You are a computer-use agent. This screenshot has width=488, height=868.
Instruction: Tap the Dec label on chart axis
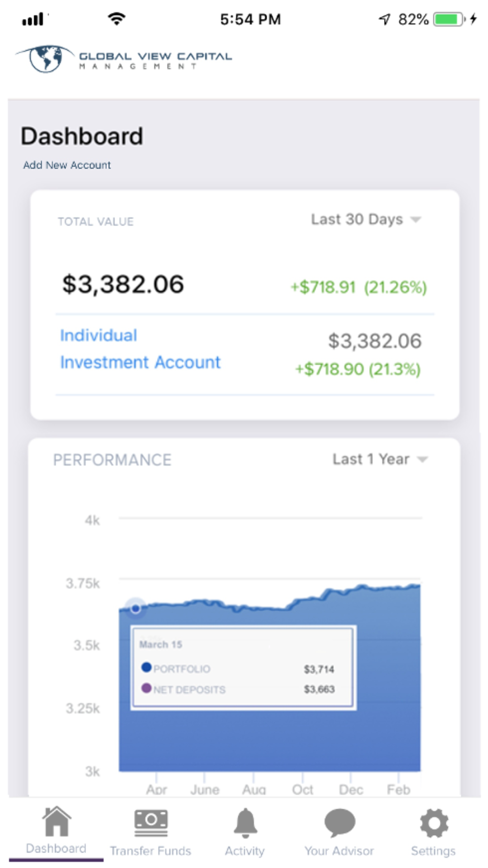(351, 789)
